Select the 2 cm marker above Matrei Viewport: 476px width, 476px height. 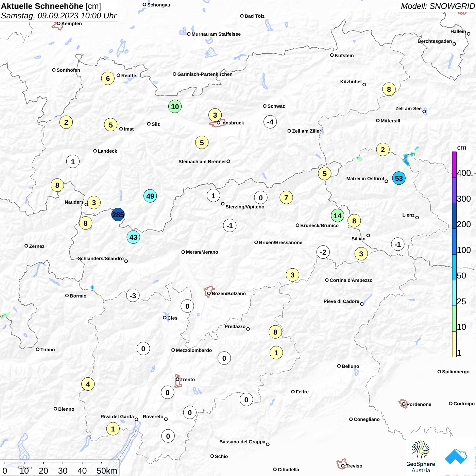383,149
